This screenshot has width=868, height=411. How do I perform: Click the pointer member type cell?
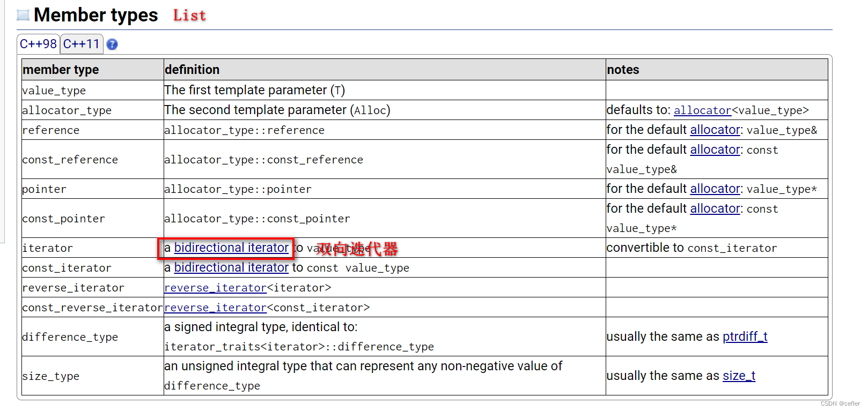coord(92,189)
